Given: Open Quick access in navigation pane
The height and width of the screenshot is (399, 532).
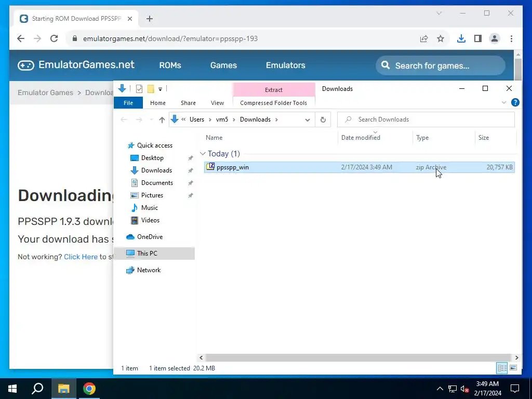Looking at the screenshot, I should [x=154, y=145].
